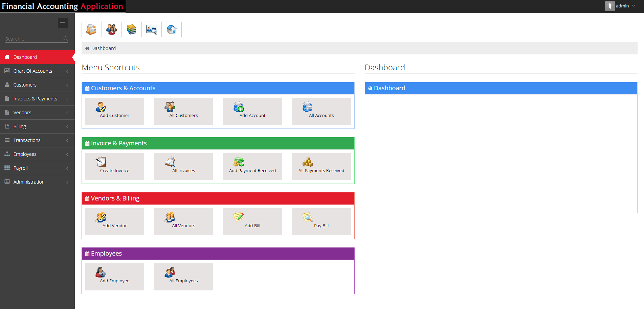Expand the Invoices & Payments section
Image resolution: width=644 pixels, height=309 pixels.
click(x=35, y=98)
